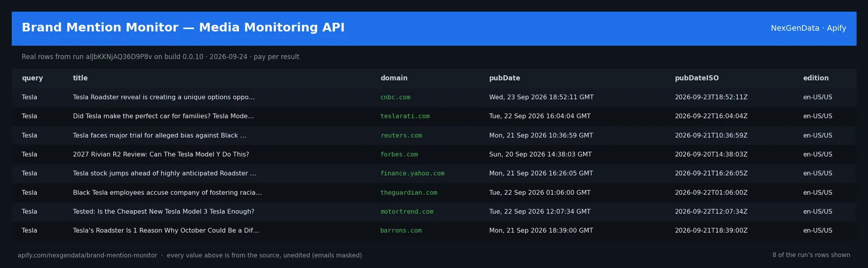Screen dimensions: 868x268
Task: Select the Cheapest New Tesla Model 3 title
Action: point(163,211)
